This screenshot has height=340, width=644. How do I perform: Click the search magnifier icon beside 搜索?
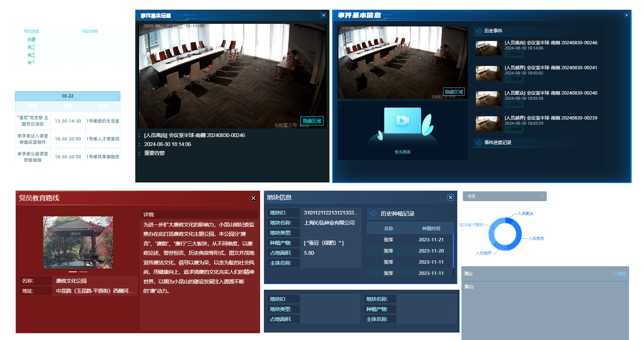pos(615,274)
